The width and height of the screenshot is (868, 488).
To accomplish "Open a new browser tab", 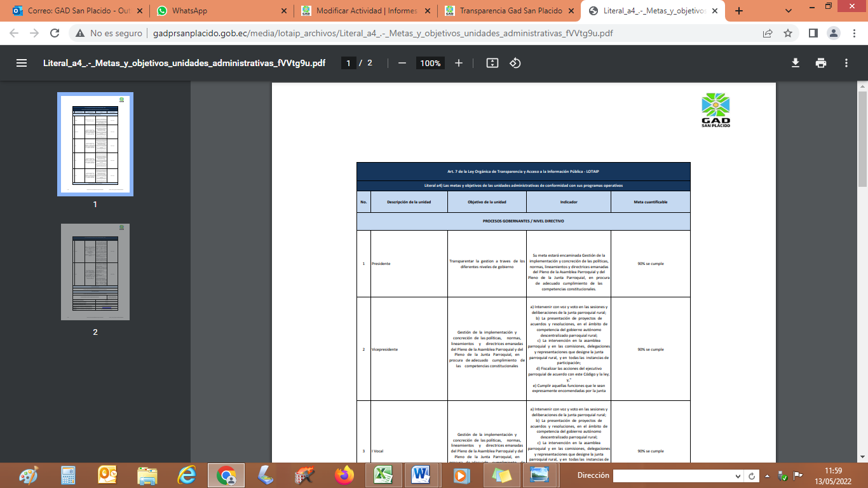I will tap(738, 11).
